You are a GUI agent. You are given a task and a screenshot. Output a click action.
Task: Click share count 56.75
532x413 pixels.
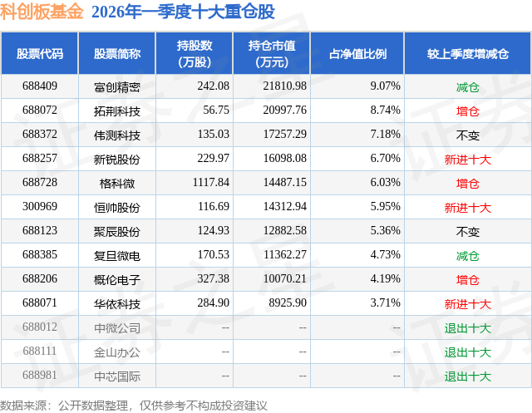(x=216, y=111)
